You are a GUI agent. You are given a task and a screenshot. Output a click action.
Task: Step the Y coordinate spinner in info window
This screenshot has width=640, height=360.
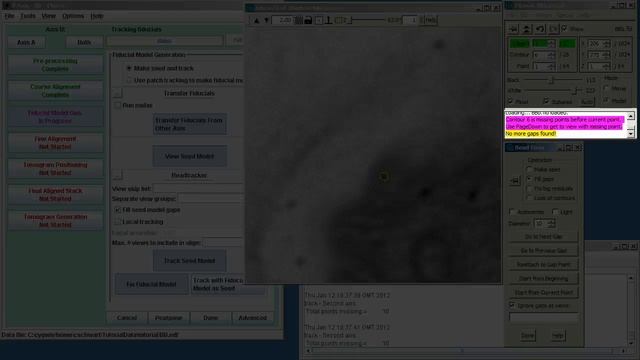click(607, 55)
